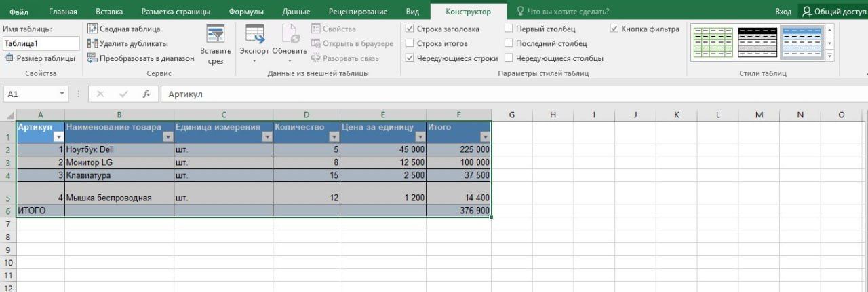This screenshot has height=292, width=868.
Task: Switch to the Данные tab
Action: 296,12
